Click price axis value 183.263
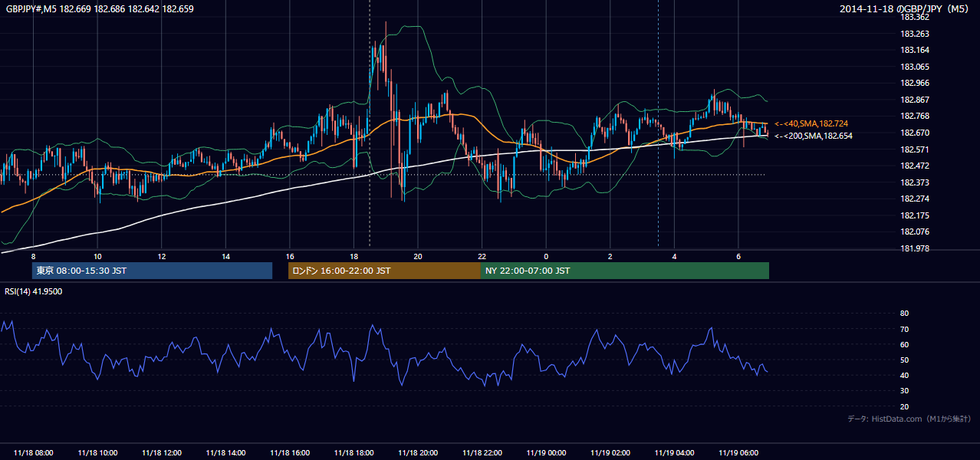Viewport: 980px width, 460px height. [914, 34]
